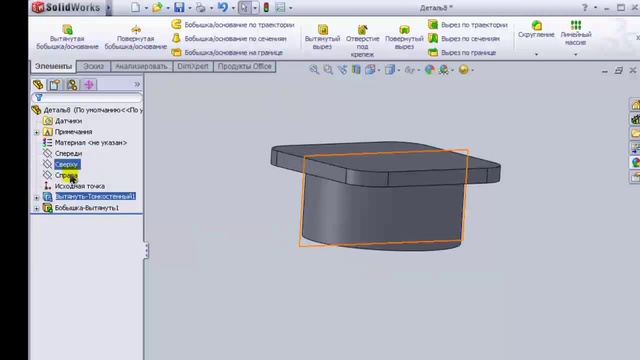Switch to the Анализировать tab
Image resolution: width=640 pixels, height=360 pixels.
click(x=141, y=67)
